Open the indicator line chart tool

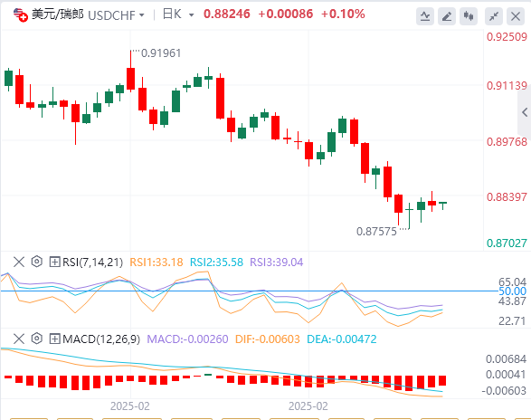(425, 16)
